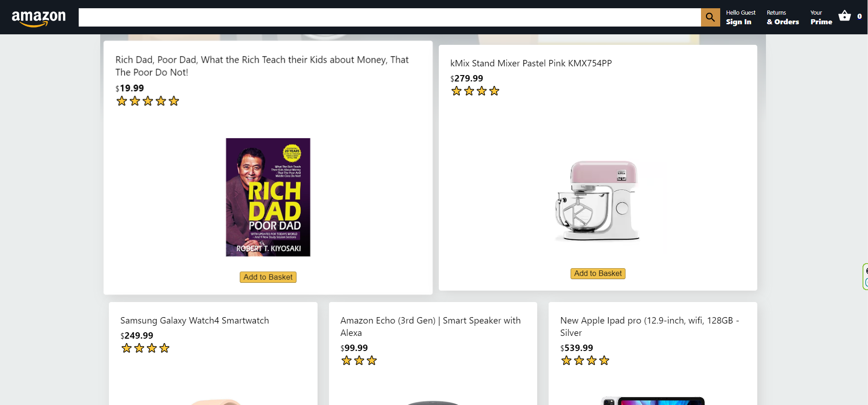This screenshot has height=405, width=868.
Task: Add kMix Stand Mixer to basket
Action: pyautogui.click(x=598, y=274)
